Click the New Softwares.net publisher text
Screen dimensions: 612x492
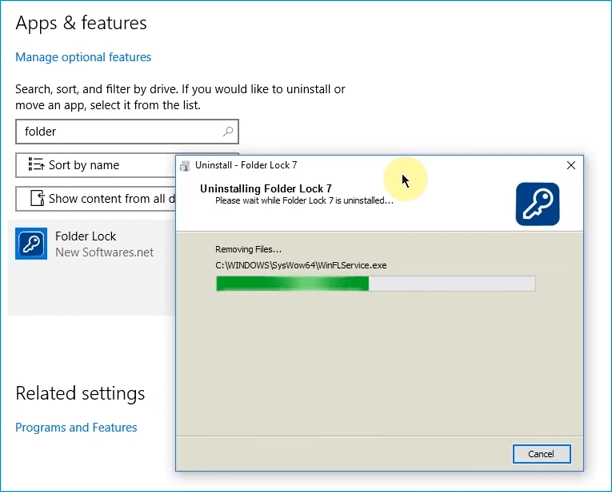[x=104, y=252]
